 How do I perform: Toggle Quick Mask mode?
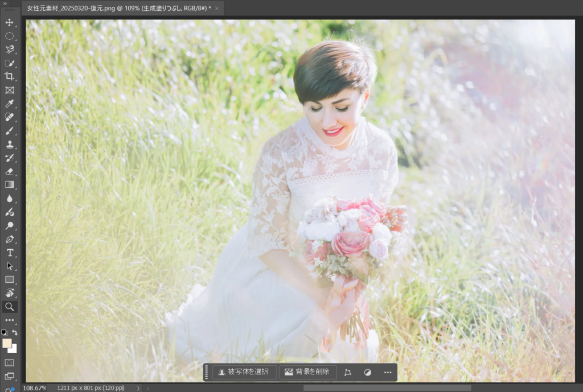[x=10, y=362]
